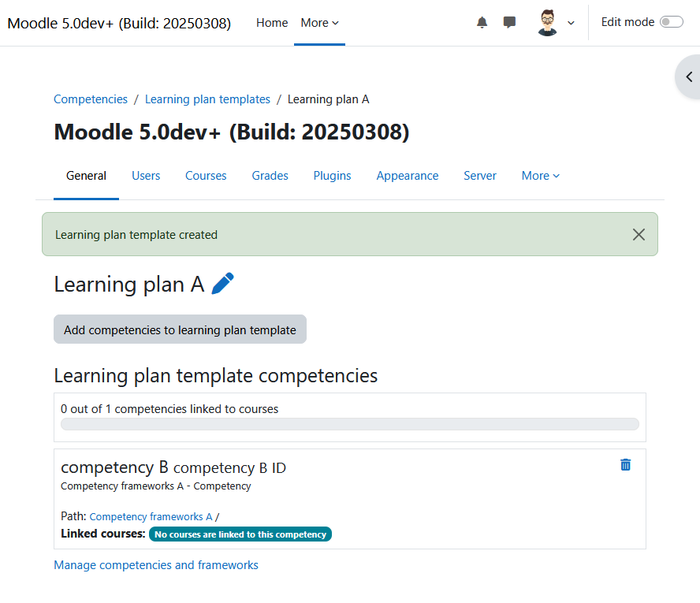Open the messaging speech bubble icon

[x=509, y=22]
